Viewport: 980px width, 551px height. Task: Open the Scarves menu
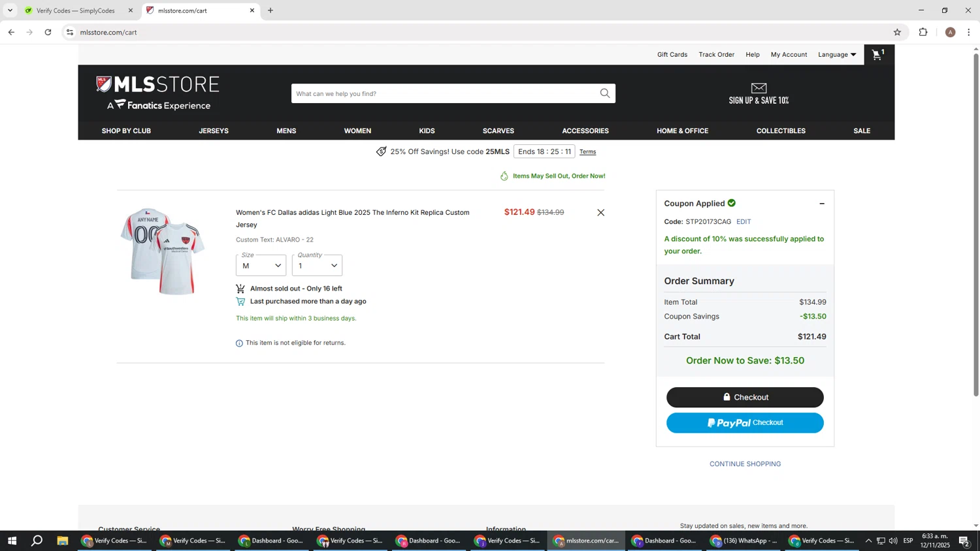coord(498,131)
